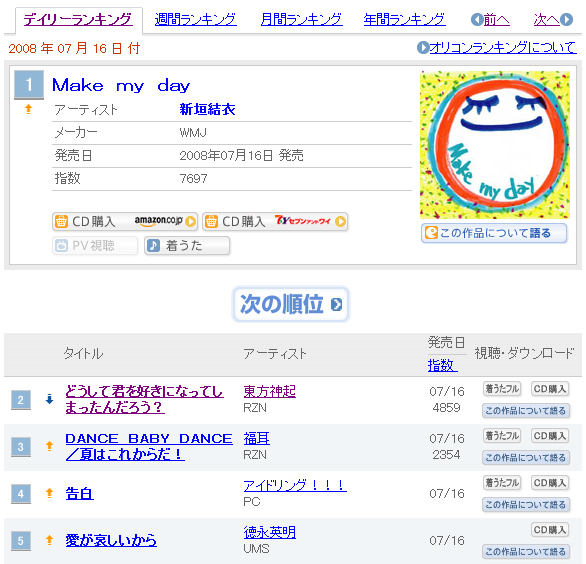Click rank 3 number badge
Image resolution: width=586 pixels, height=564 pixels.
[21, 447]
